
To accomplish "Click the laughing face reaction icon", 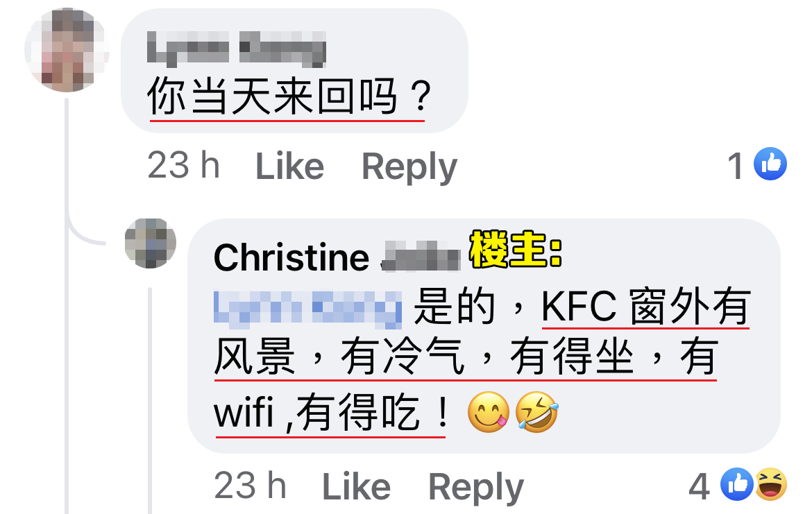I will point(770,484).
